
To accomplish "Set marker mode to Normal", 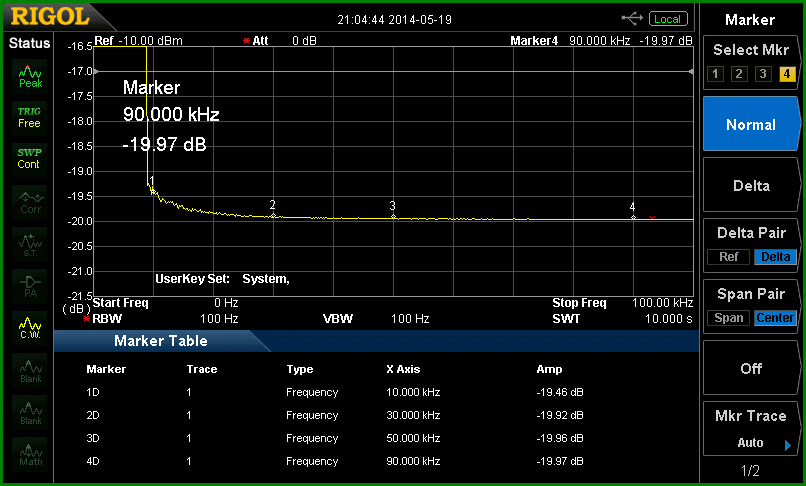I will (751, 124).
